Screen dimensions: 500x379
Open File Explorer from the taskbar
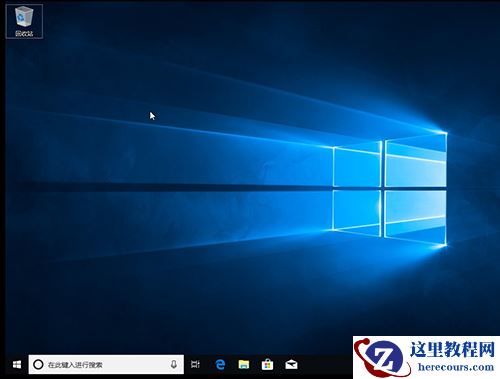click(x=244, y=365)
